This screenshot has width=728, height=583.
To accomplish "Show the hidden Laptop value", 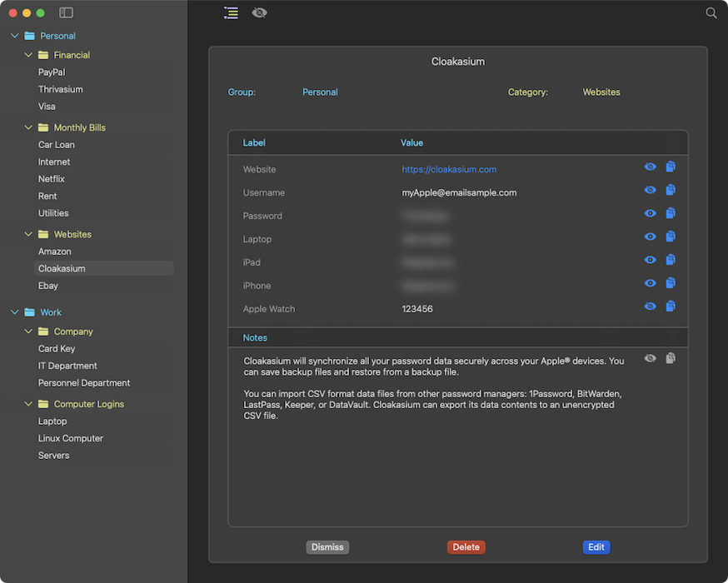I will pyautogui.click(x=650, y=237).
